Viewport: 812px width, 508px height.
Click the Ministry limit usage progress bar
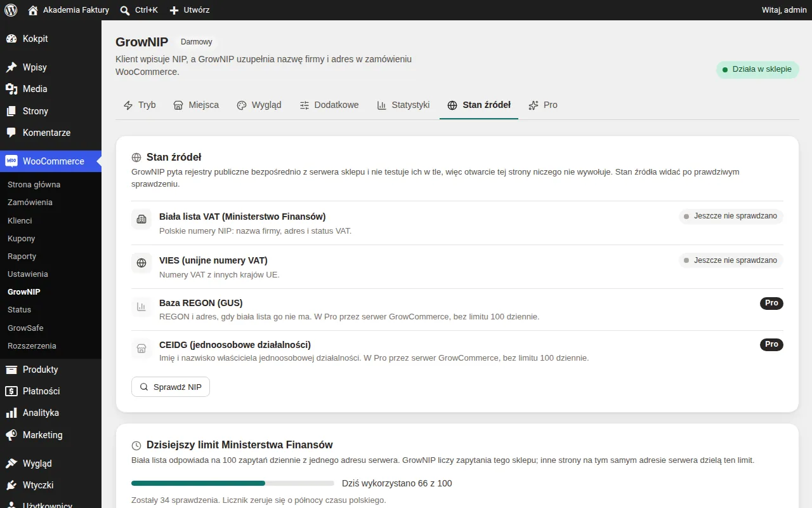coord(233,483)
